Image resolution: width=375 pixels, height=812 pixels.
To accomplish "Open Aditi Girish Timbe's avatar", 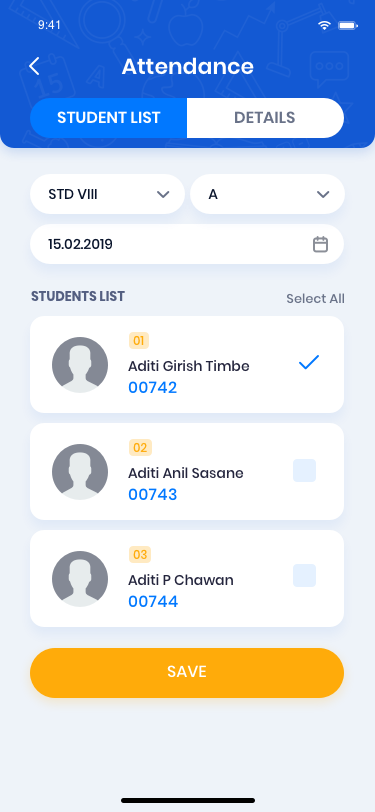I will (x=80, y=365).
